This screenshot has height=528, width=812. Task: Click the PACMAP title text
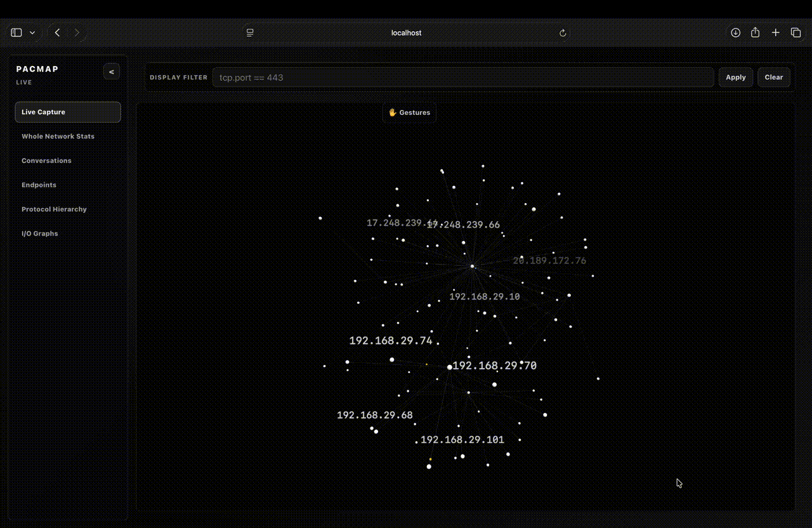(x=37, y=69)
